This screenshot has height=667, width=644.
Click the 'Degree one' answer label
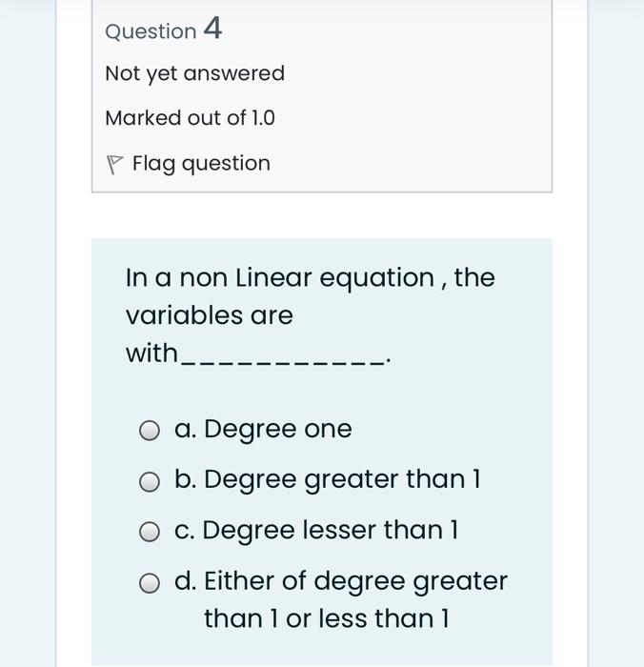(277, 430)
